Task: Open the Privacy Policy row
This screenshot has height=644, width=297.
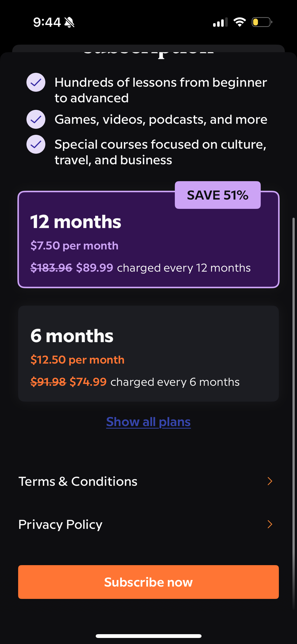Action: point(60,524)
